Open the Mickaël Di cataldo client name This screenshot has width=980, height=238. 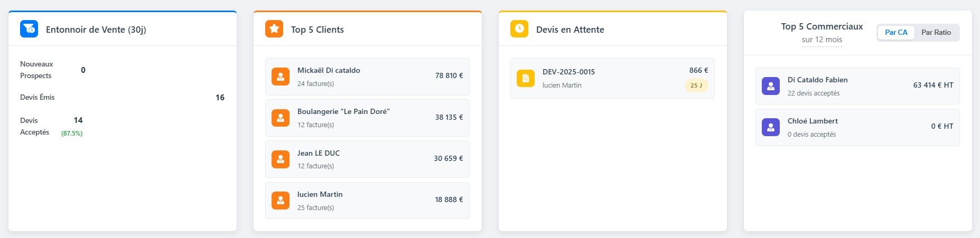coord(329,70)
